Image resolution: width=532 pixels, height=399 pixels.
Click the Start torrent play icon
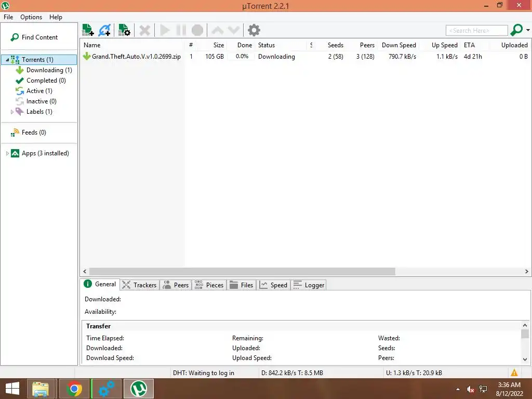point(165,30)
